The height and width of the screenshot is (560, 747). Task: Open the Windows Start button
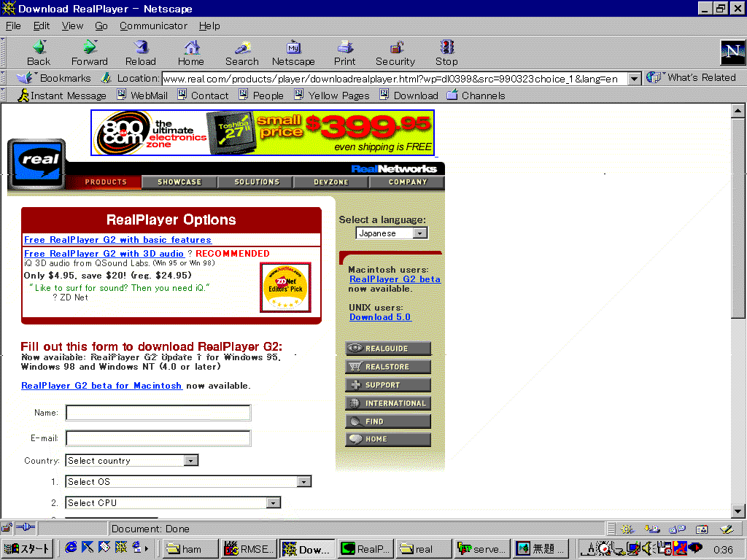pyautogui.click(x=27, y=548)
